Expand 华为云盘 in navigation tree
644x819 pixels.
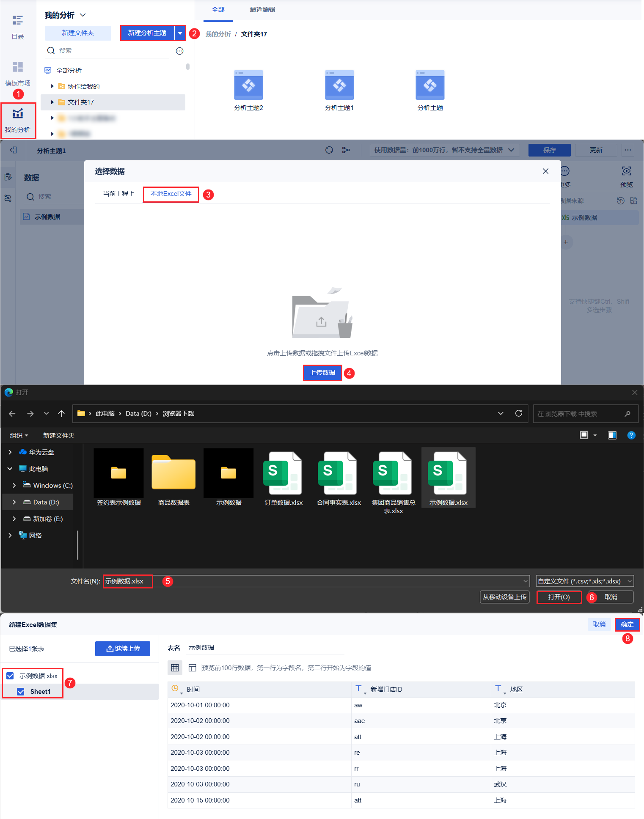coord(10,452)
